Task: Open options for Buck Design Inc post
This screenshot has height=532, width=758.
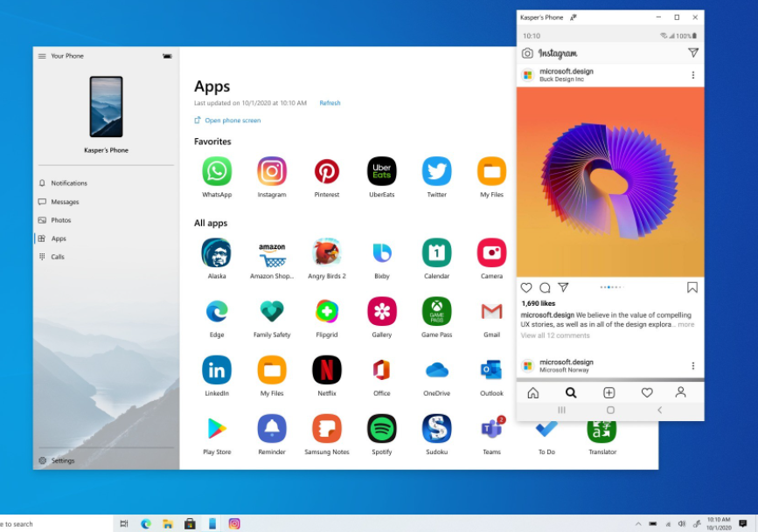Action: [x=692, y=75]
